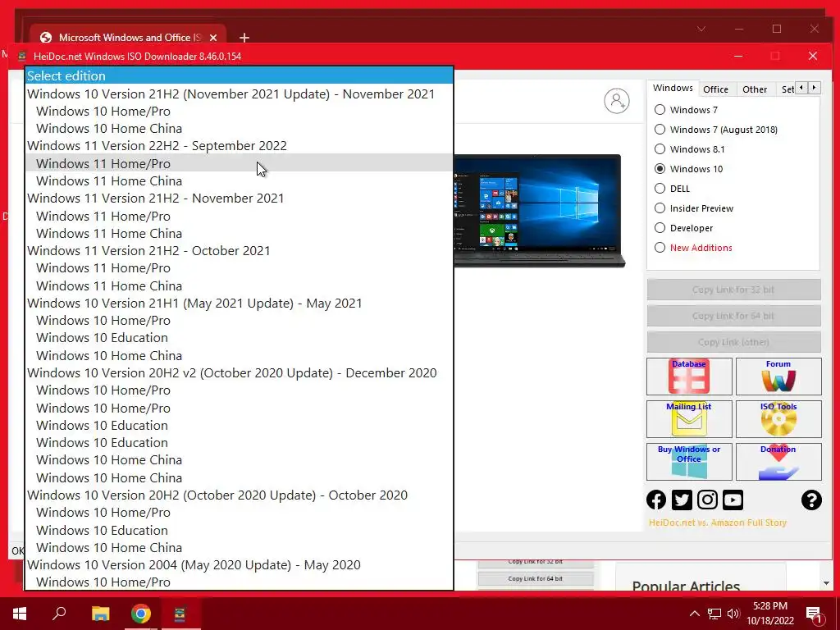Open the Instagram icon
The width and height of the screenshot is (840, 630).
707,500
